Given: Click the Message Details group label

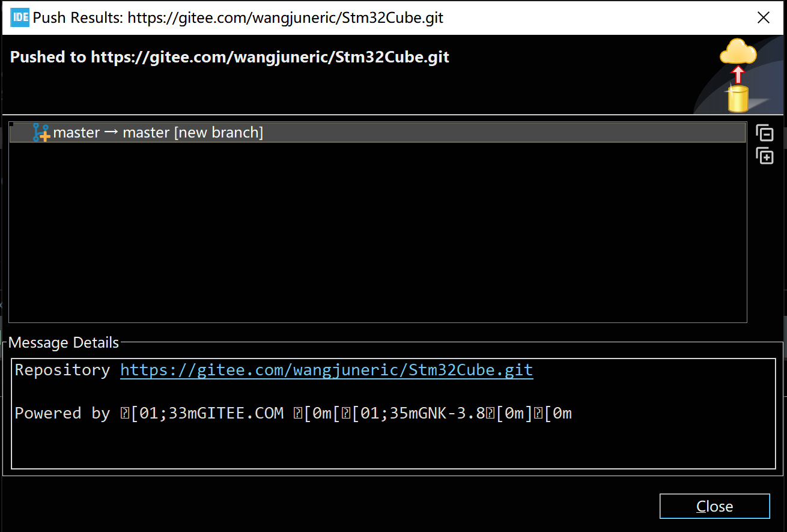Looking at the screenshot, I should click(x=63, y=342).
